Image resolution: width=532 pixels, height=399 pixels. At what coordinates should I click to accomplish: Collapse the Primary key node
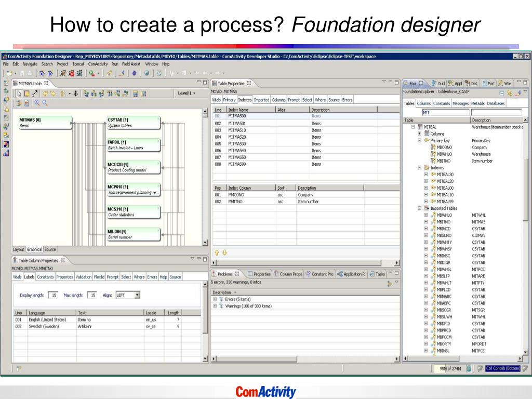click(420, 140)
